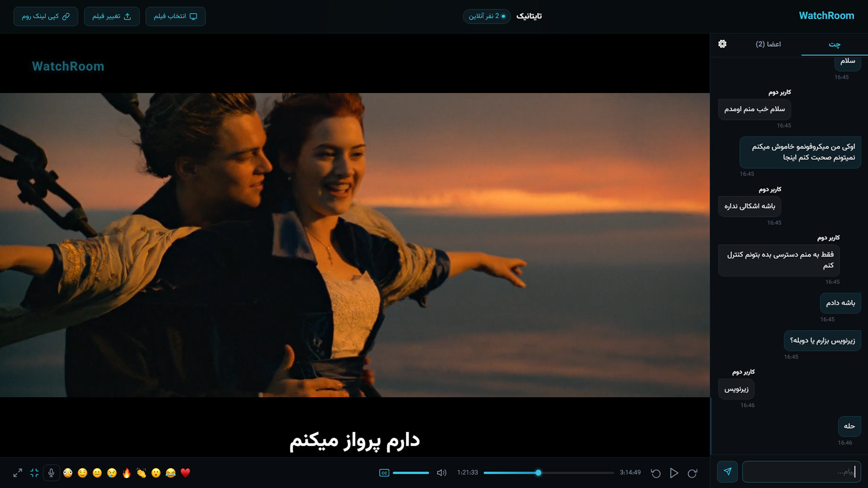Send the chat message with paper plane
Viewport: 868px width, 488px height.
(727, 471)
